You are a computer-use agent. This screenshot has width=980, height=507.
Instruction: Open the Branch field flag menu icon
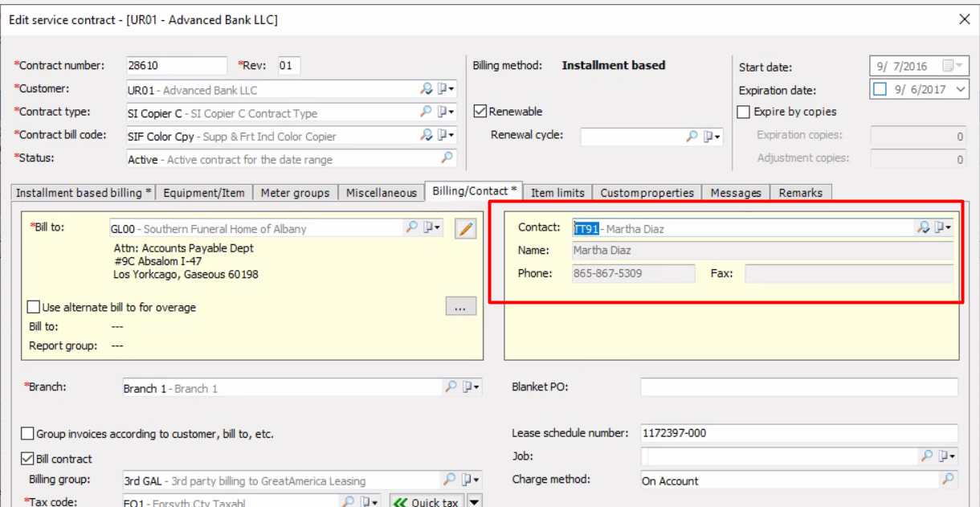[x=472, y=387]
